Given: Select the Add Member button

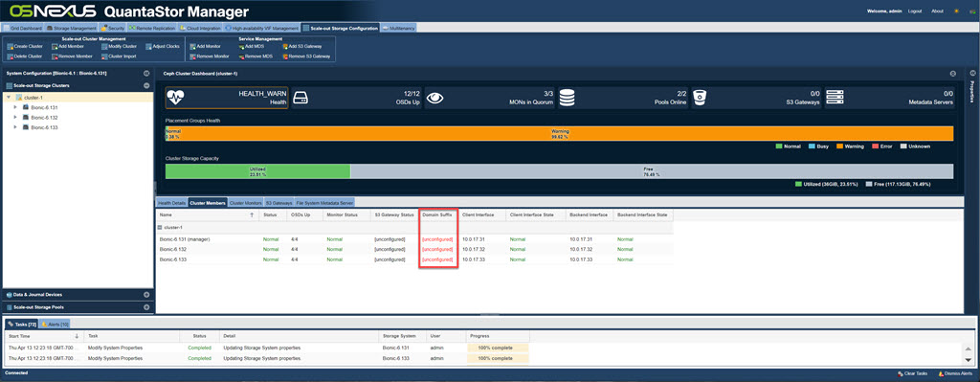Looking at the screenshot, I should 68,46.
